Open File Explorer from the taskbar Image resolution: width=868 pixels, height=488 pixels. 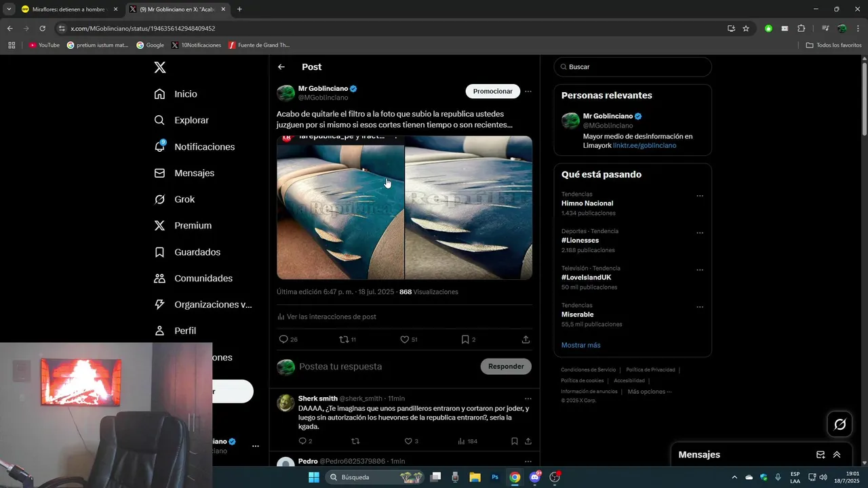click(475, 477)
